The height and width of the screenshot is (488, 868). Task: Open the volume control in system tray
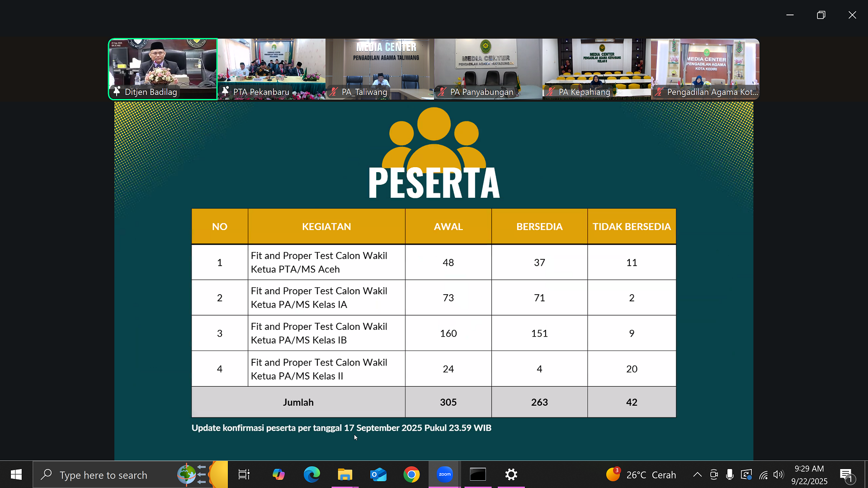click(778, 474)
